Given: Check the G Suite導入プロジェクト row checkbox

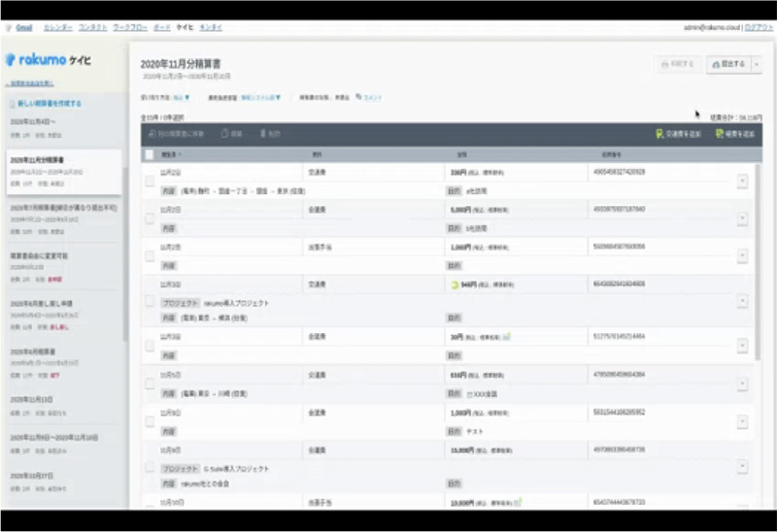Looking at the screenshot, I should tap(150, 467).
